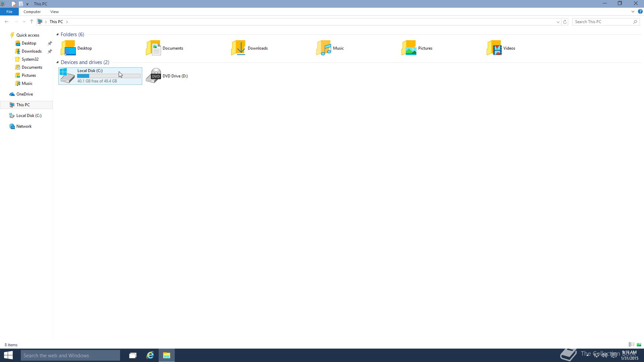Image resolution: width=644 pixels, height=362 pixels.
Task: Open Action Center notification icon
Action: pyautogui.click(x=614, y=355)
